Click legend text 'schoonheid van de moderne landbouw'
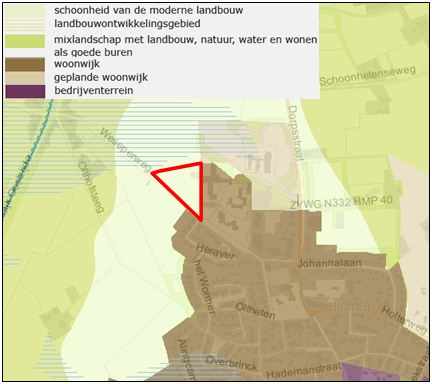 (x=149, y=10)
